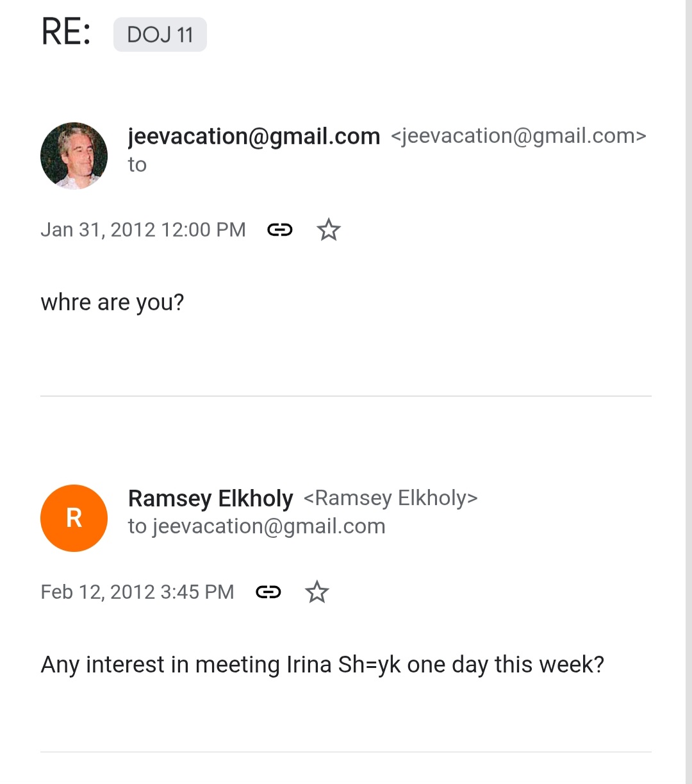Open the DOJ 11 label chip
The height and width of the screenshot is (784, 692).
[160, 35]
